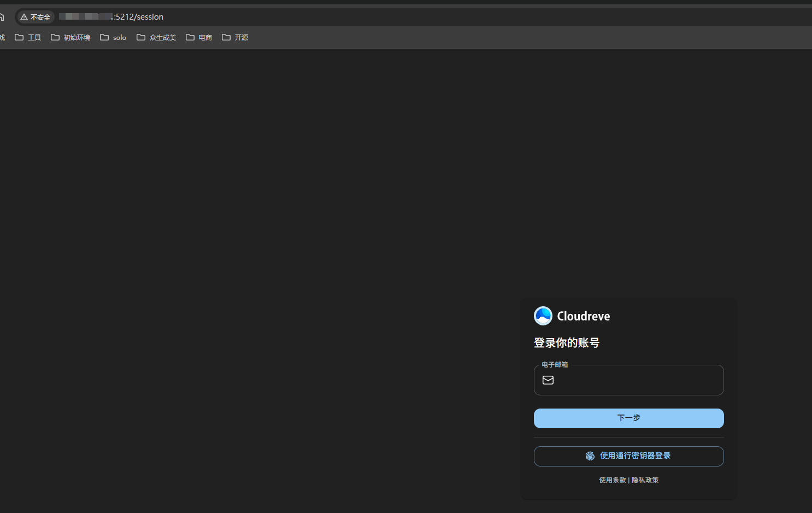
Task: Click the 不安全 security badge
Action: (x=35, y=16)
